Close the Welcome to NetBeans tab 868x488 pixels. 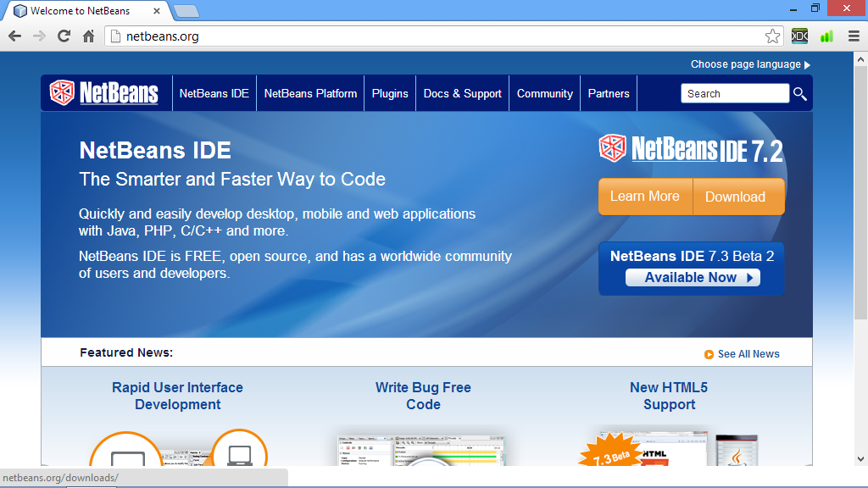coord(157,10)
